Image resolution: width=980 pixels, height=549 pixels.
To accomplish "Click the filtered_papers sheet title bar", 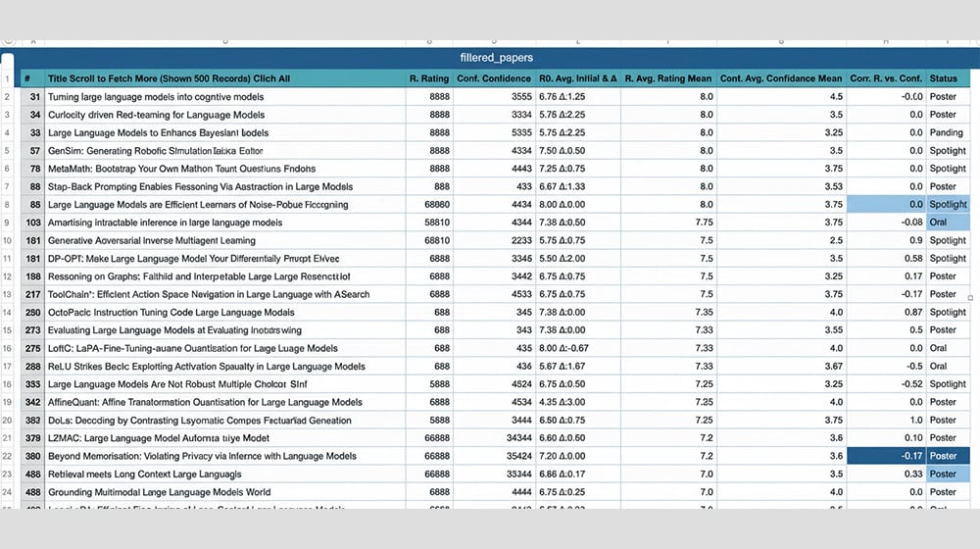I will coord(496,58).
